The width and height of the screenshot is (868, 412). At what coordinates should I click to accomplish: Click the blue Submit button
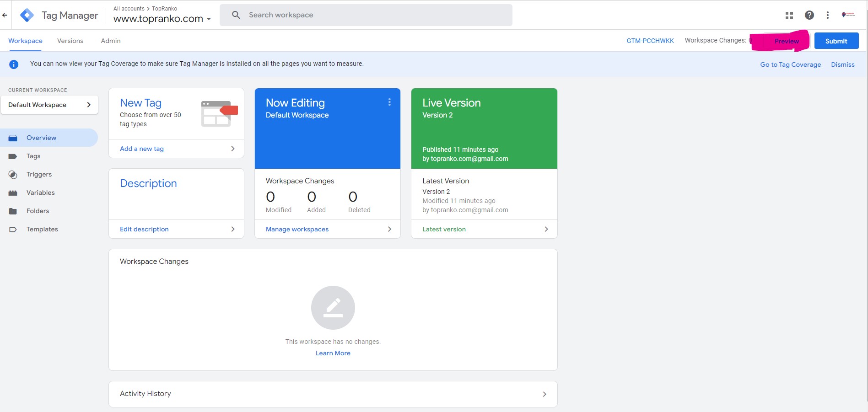pos(836,41)
